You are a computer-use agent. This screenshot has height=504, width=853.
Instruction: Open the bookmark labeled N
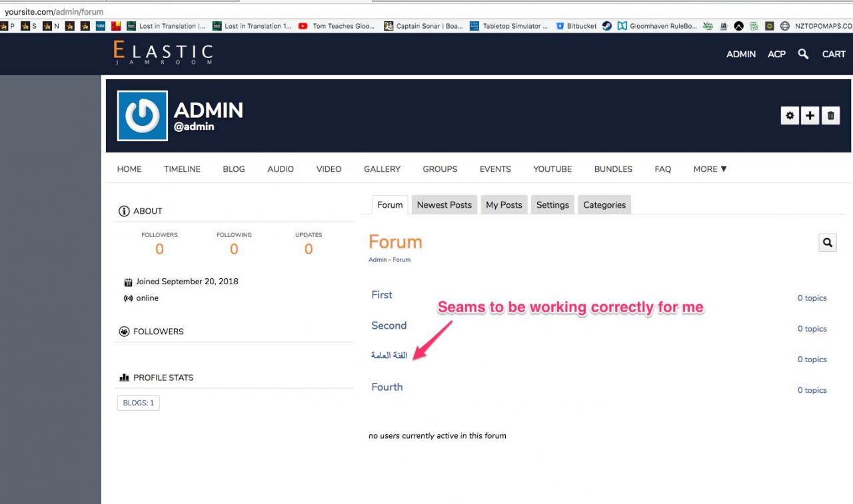click(51, 26)
